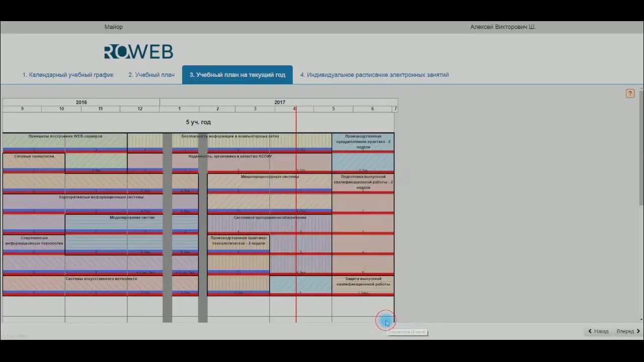
Task: Open Системы искусственного интеллекта block
Action: [101, 285]
